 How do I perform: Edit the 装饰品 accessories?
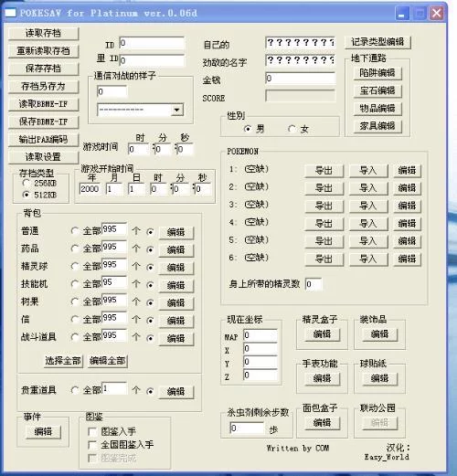click(379, 334)
